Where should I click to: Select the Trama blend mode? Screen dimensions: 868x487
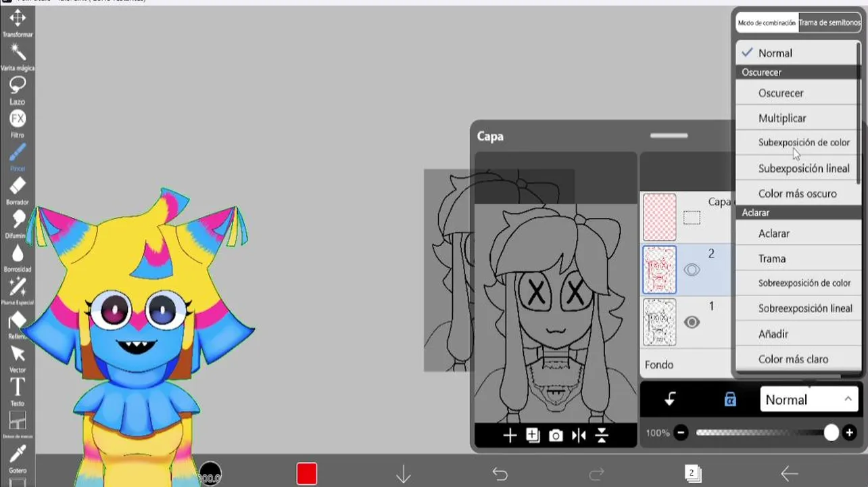[x=796, y=258]
